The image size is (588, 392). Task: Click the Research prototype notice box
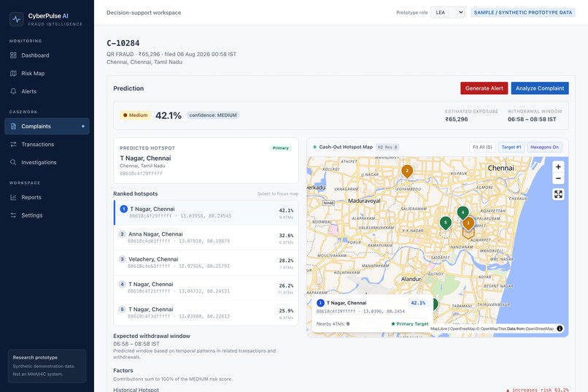47,366
